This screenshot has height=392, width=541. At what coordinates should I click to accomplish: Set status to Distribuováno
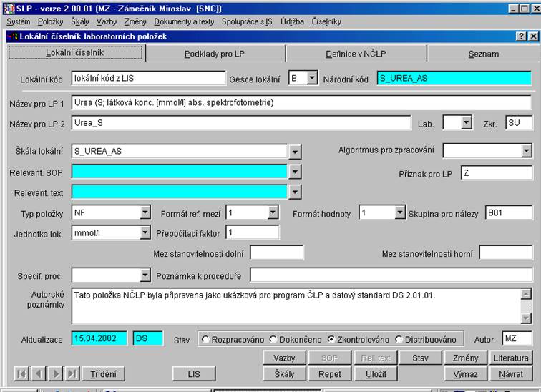click(399, 339)
